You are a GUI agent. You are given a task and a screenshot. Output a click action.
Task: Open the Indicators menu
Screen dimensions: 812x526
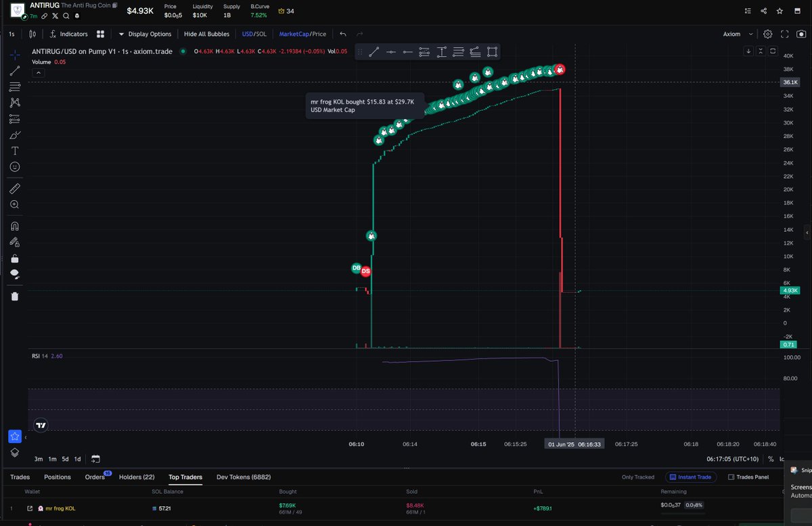69,34
